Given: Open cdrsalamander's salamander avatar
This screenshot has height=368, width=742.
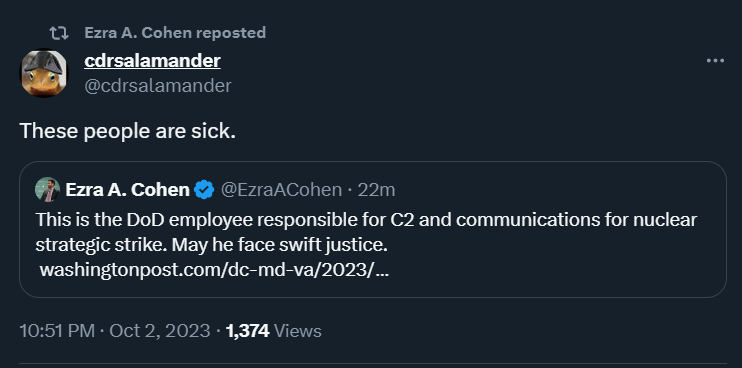Looking at the screenshot, I should (44, 73).
